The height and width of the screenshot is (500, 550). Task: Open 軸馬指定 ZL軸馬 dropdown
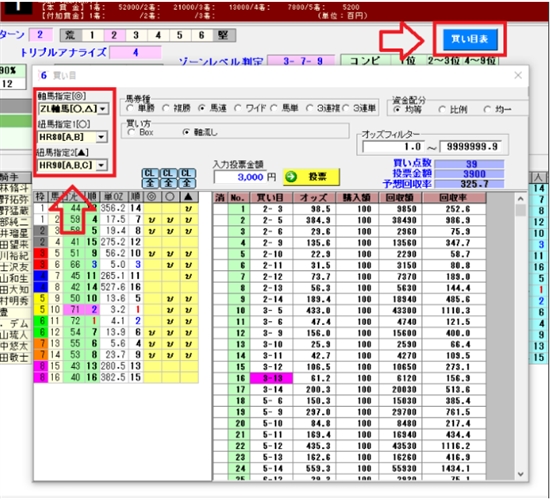(x=103, y=109)
